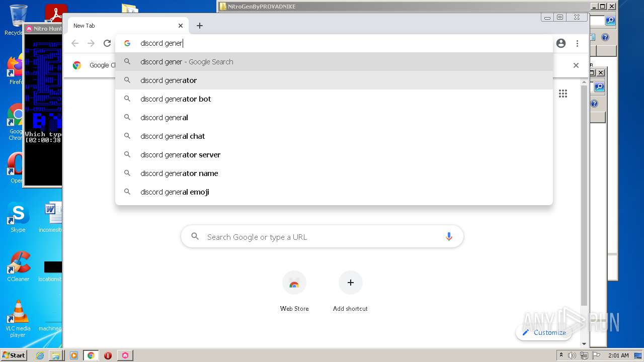Open the Action Center flag icon
Image resolution: width=644 pixels, height=362 pixels.
596,355
